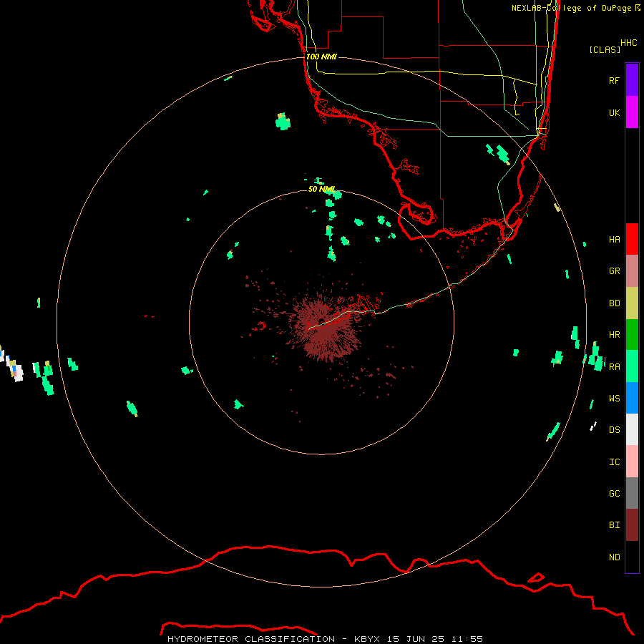The height and width of the screenshot is (644, 644).
Task: Click the UK magenta legend swatch
Action: tap(632, 112)
